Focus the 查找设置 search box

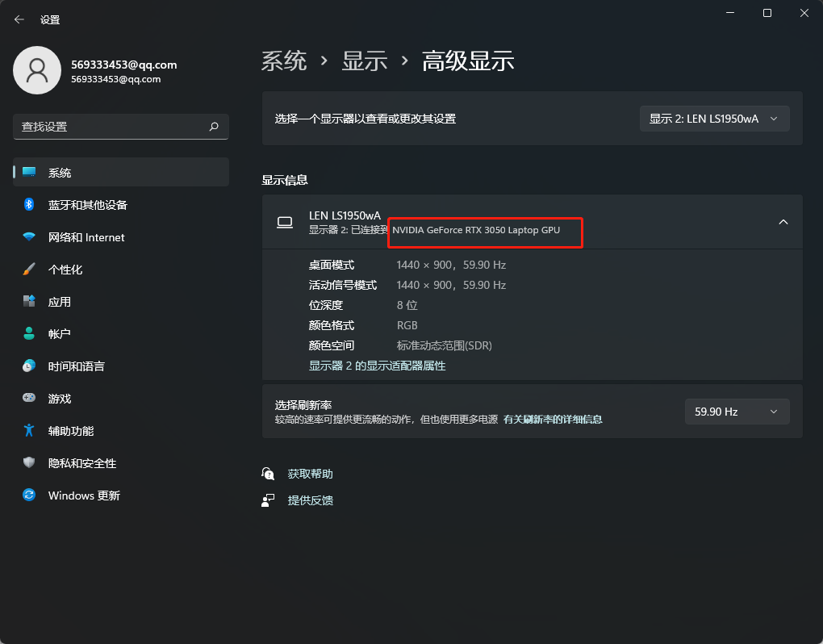[x=121, y=127]
